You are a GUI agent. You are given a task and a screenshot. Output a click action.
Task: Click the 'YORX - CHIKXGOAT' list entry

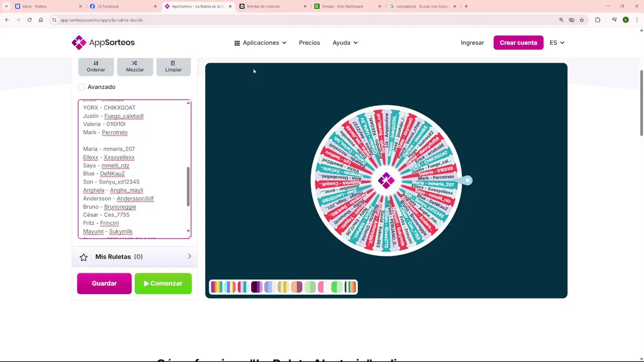coord(109,108)
